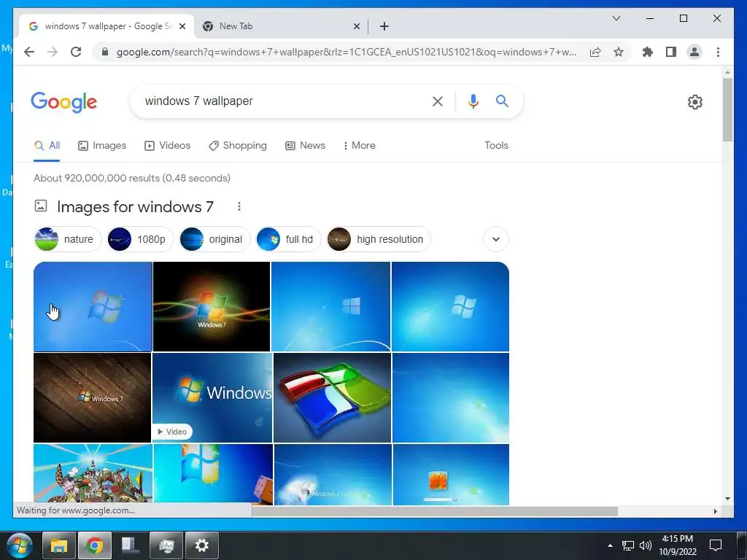Open the Chrome side panel
This screenshot has height=560, width=747.
pyautogui.click(x=671, y=52)
